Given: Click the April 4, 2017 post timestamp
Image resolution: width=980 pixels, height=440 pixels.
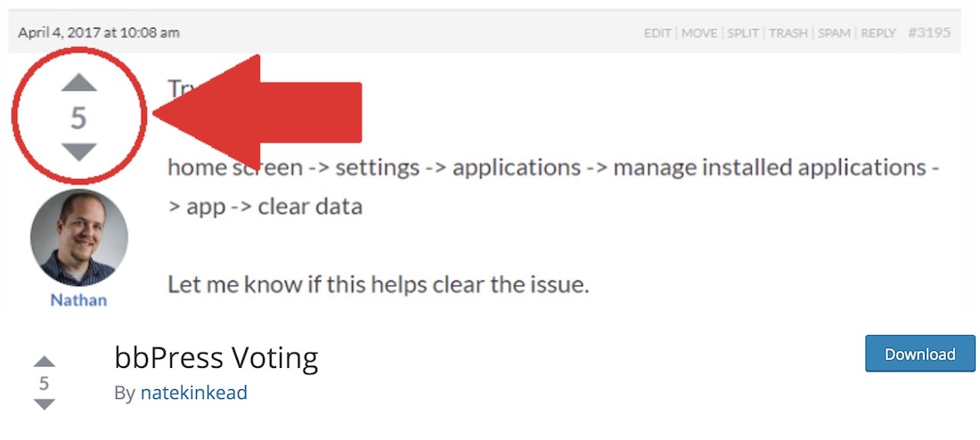Looking at the screenshot, I should tap(99, 32).
